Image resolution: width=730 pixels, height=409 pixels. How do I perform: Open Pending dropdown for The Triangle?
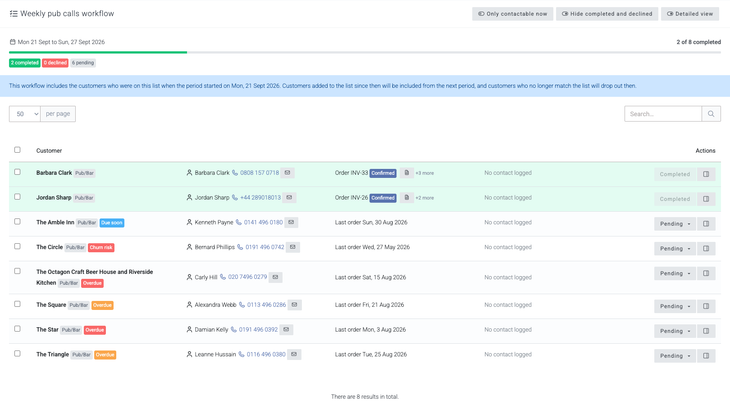point(675,356)
